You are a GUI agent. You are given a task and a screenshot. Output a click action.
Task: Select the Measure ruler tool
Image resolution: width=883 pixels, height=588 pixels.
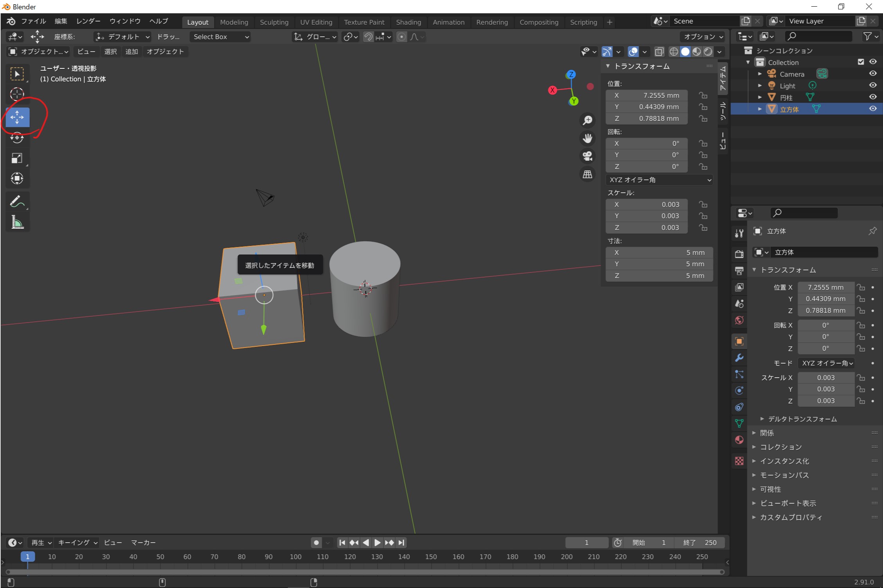(17, 222)
